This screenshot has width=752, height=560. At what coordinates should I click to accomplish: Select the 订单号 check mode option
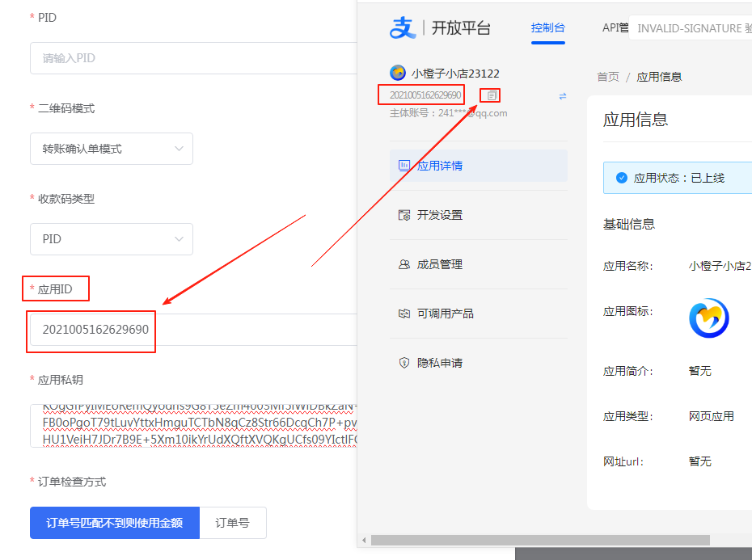233,523
